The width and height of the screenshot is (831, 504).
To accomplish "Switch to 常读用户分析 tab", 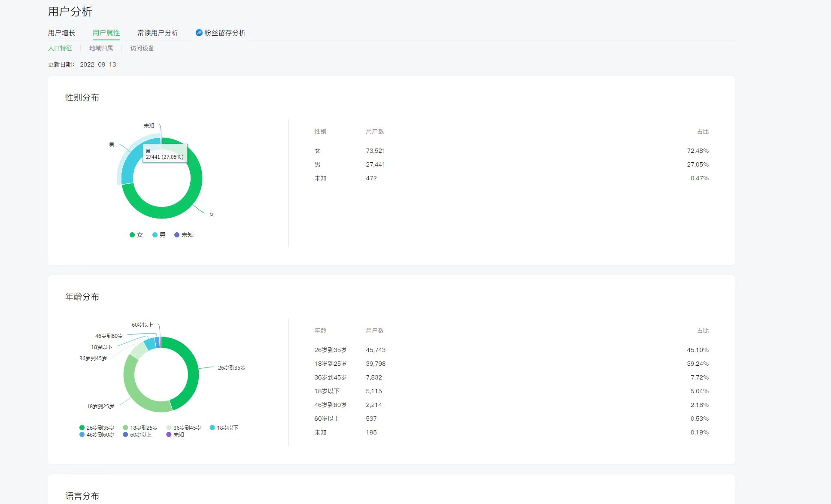I will tap(158, 33).
